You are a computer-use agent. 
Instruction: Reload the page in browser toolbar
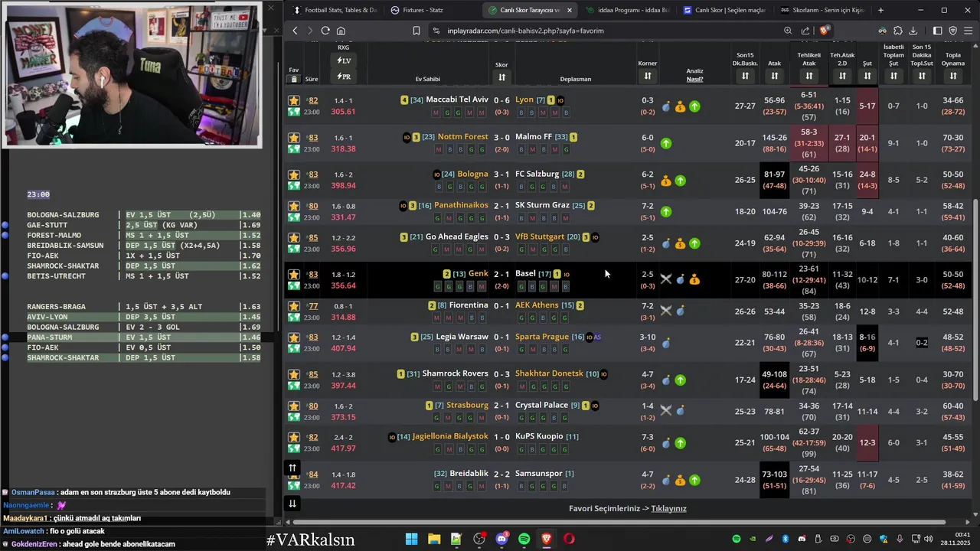(325, 31)
